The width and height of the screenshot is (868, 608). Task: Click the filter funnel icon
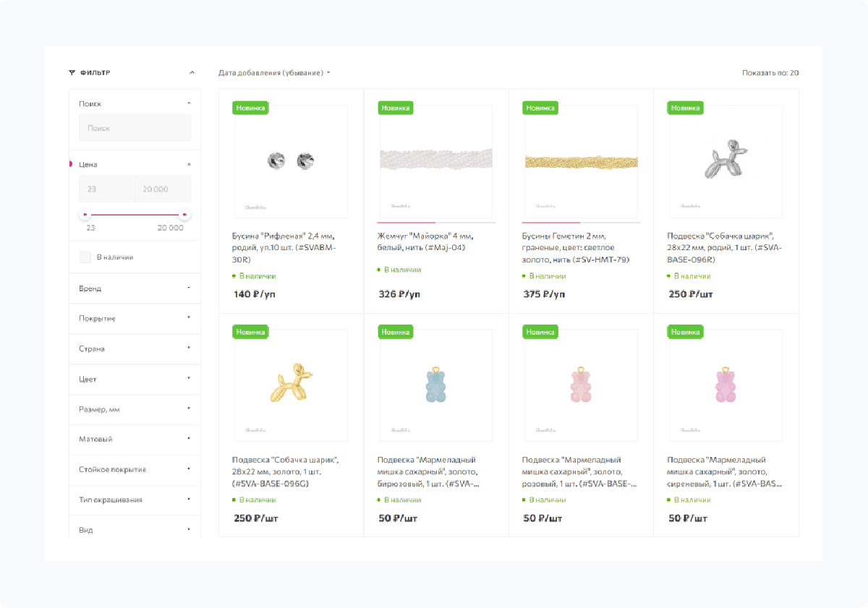(x=72, y=72)
